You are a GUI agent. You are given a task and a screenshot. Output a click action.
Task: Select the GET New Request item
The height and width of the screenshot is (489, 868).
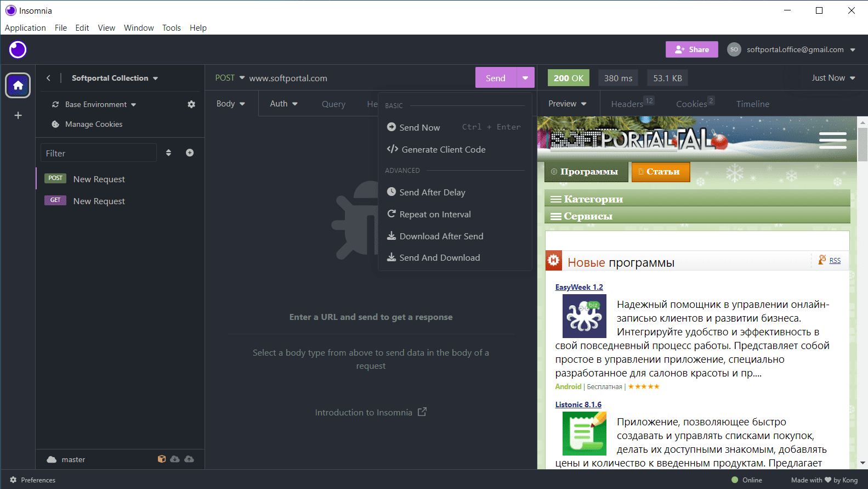point(120,201)
